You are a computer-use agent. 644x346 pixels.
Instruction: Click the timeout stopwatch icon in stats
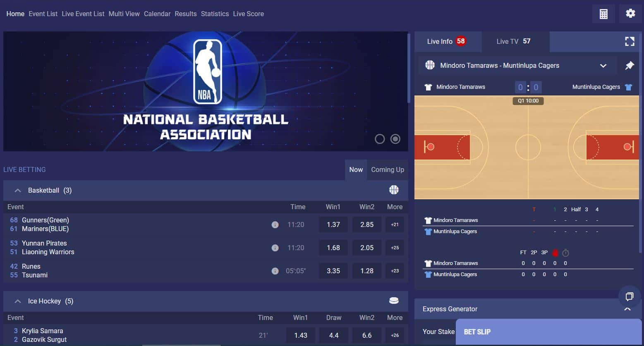point(565,253)
